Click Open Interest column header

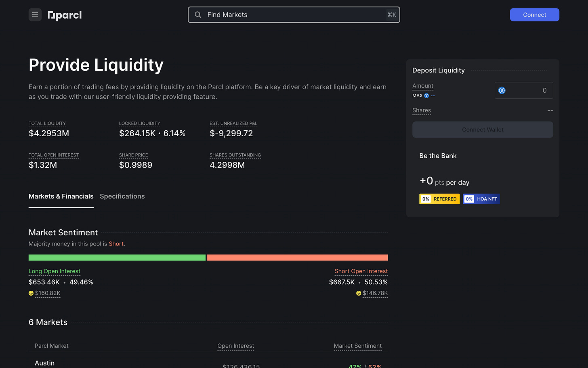[236, 346]
